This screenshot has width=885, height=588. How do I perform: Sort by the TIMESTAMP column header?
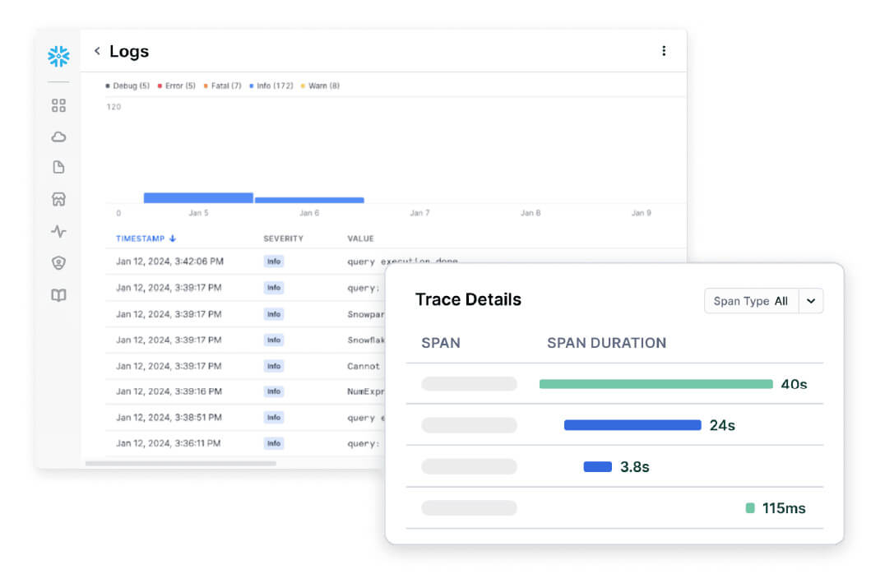pos(146,238)
